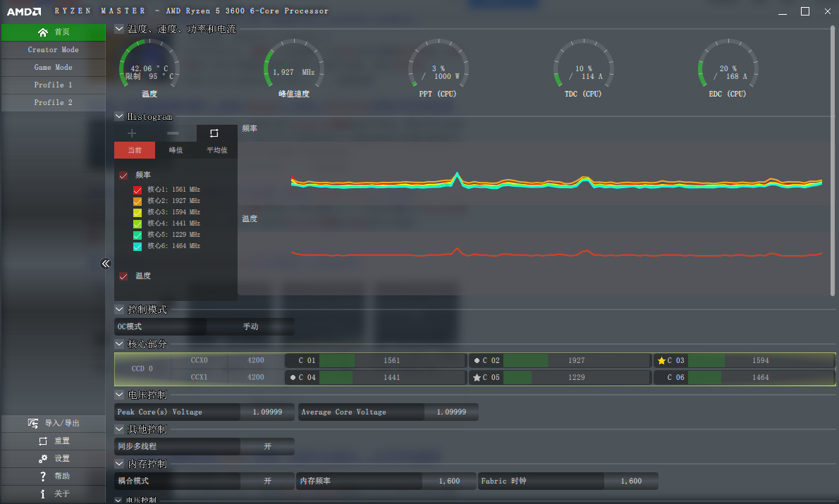Click Fabric 时钟 value 1,600
The image size is (839, 504).
click(x=632, y=481)
